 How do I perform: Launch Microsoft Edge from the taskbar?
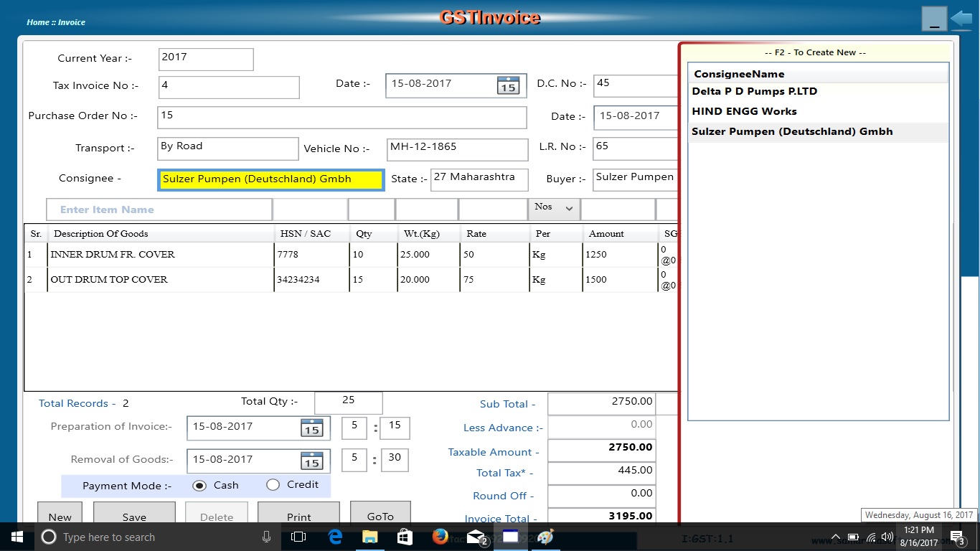tap(335, 537)
